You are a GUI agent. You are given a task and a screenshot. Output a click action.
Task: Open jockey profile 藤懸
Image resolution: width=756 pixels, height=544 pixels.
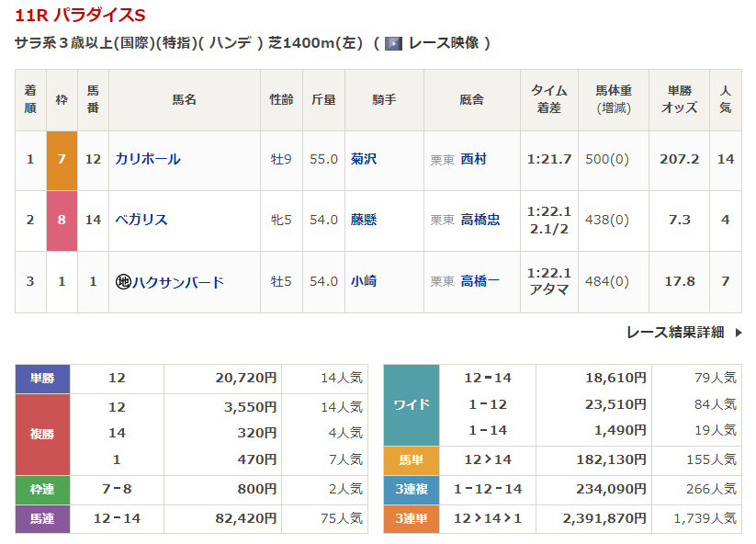tap(364, 220)
